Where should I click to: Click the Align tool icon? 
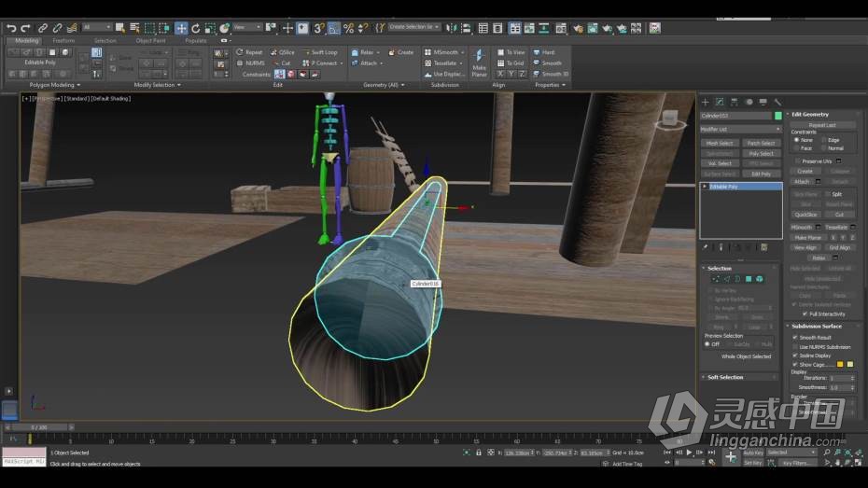point(466,28)
